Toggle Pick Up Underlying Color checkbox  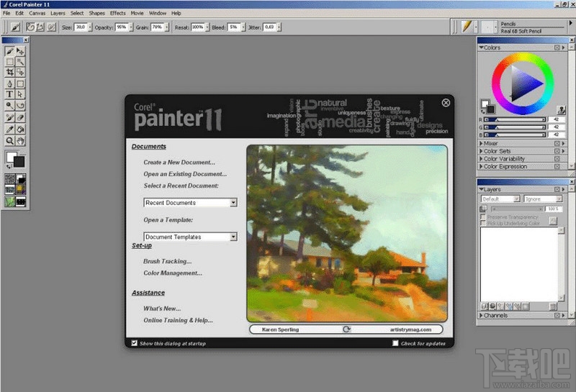click(483, 223)
